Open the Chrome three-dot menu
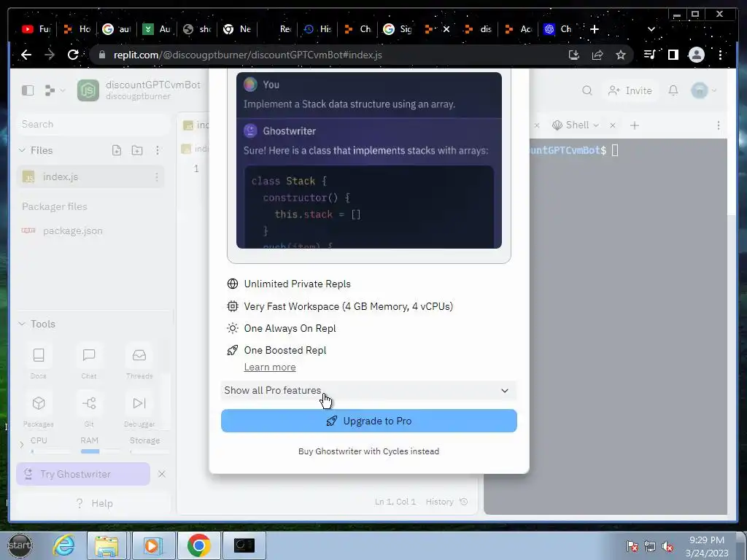Screen dimensions: 747x560 pos(720,55)
